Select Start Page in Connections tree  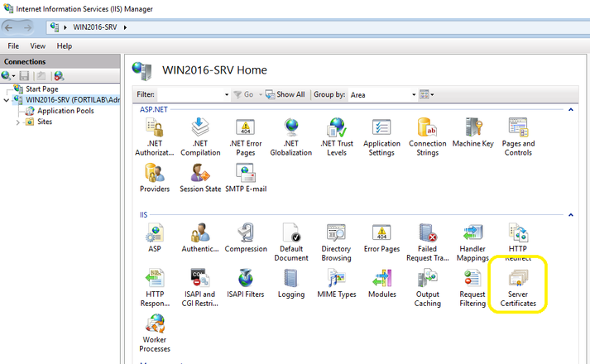[41, 89]
